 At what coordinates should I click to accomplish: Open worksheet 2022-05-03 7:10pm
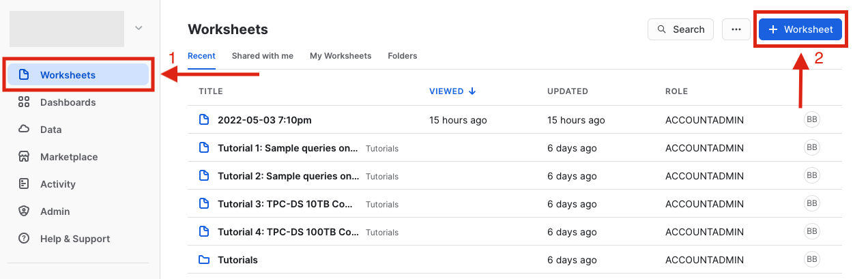coord(264,120)
